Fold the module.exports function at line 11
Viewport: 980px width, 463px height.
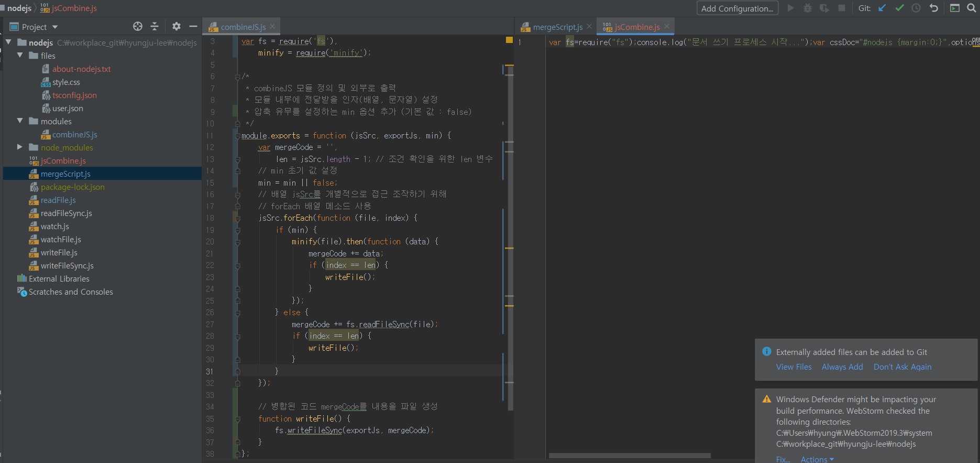click(237, 136)
